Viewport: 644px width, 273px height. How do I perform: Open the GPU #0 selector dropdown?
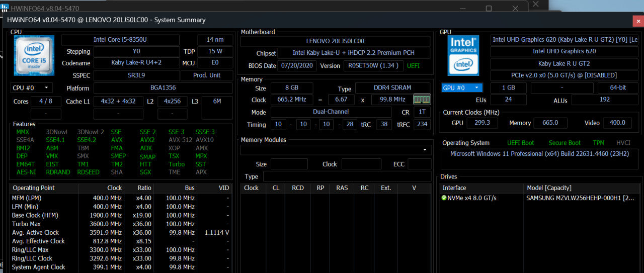coord(462,87)
